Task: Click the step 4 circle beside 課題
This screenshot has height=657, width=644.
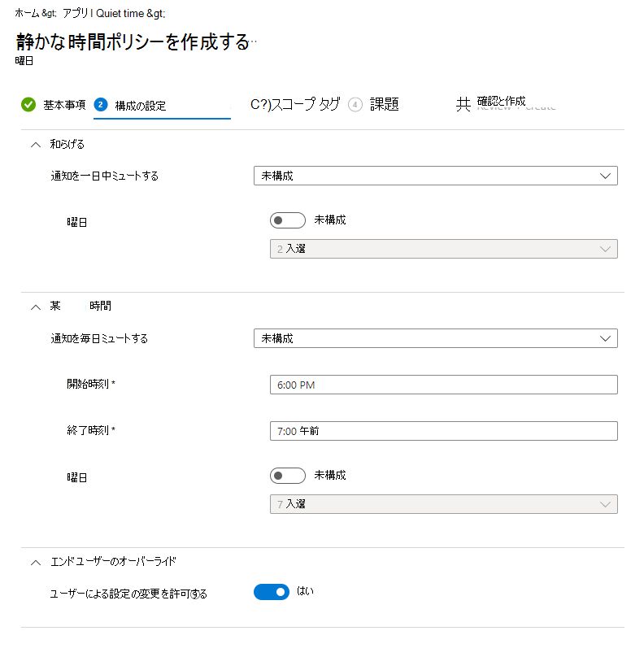Action: [355, 104]
